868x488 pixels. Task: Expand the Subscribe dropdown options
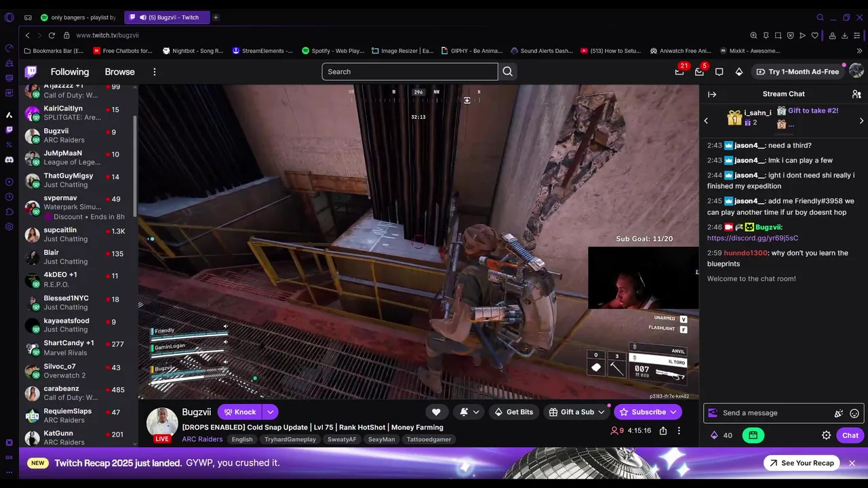[673, 412]
